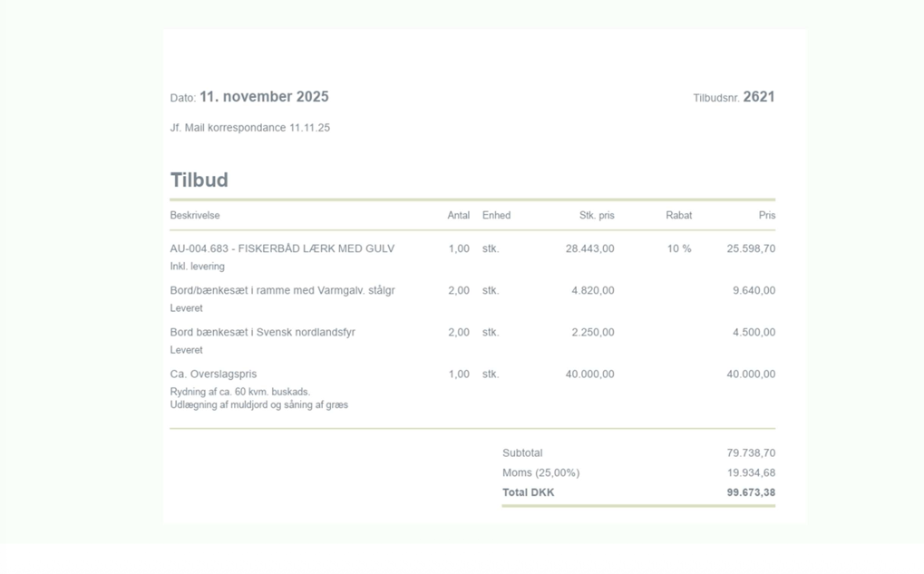Click the Moms (25,00%) label
The height and width of the screenshot is (574, 924).
click(x=540, y=473)
